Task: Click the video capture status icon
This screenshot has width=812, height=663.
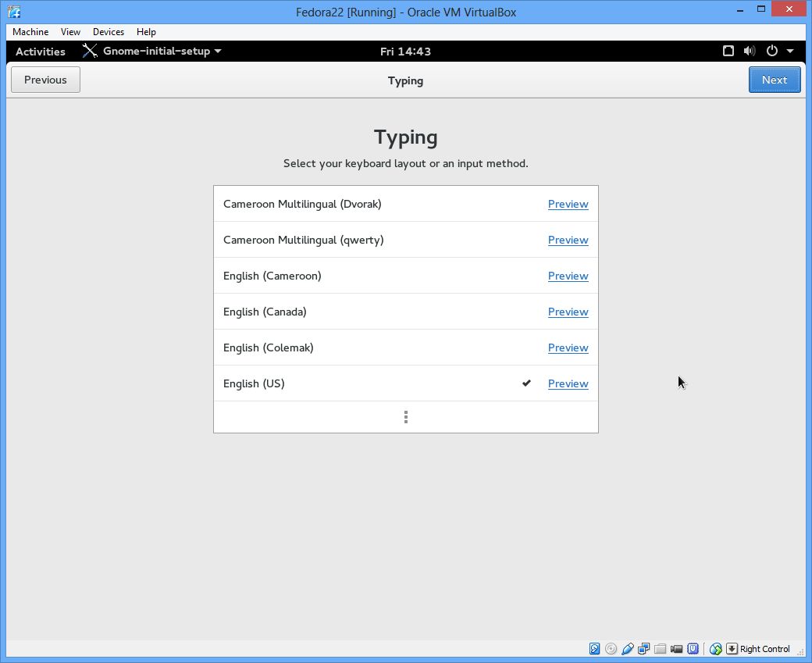Action: 676,648
